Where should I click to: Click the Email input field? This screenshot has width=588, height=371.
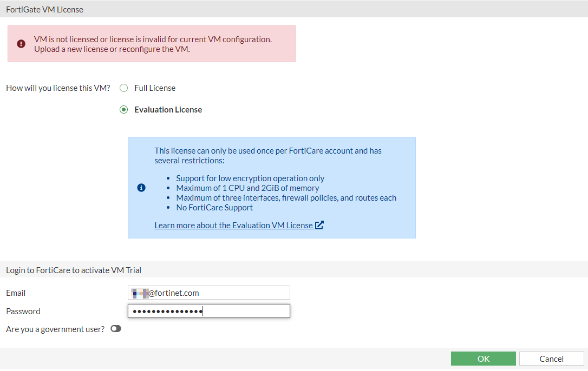pos(209,293)
